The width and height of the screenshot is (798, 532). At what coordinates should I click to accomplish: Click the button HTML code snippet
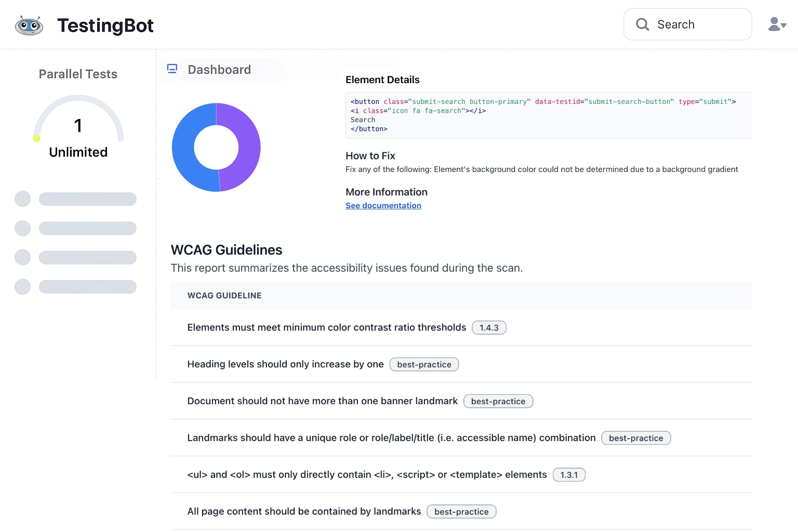coord(549,115)
